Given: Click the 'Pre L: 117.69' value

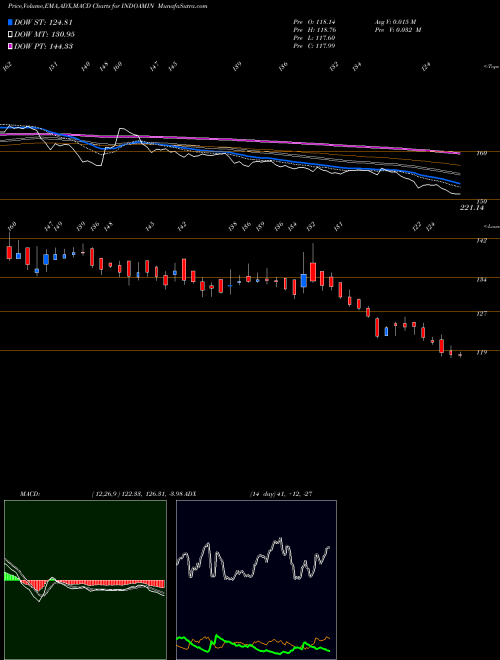Looking at the screenshot, I should 314,38.
